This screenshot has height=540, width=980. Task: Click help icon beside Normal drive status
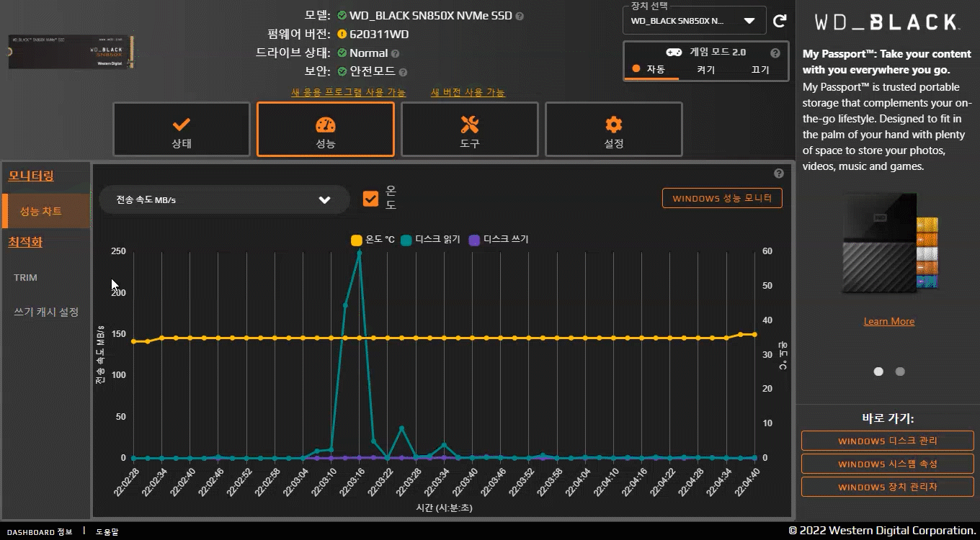click(x=395, y=53)
